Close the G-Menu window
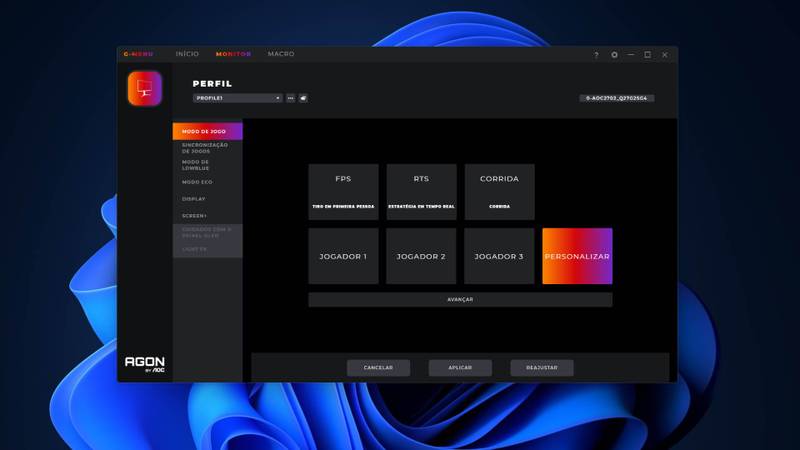This screenshot has height=450, width=800. [665, 55]
